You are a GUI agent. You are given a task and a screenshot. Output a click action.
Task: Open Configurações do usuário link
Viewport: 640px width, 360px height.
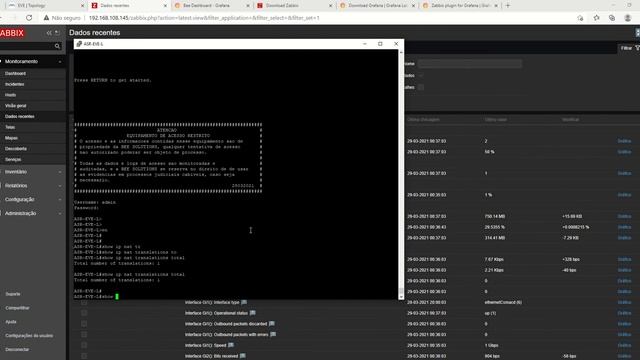pyautogui.click(x=29, y=336)
